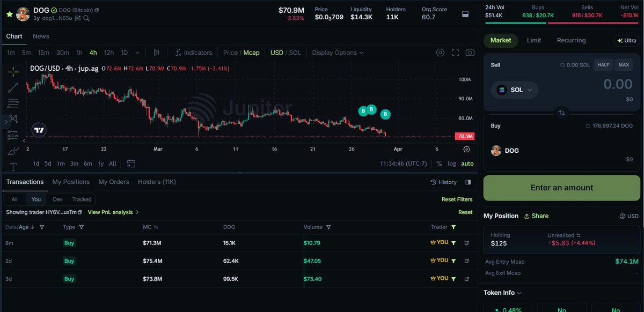
Task: Take a chart snapshot with camera icon
Action: (x=470, y=53)
